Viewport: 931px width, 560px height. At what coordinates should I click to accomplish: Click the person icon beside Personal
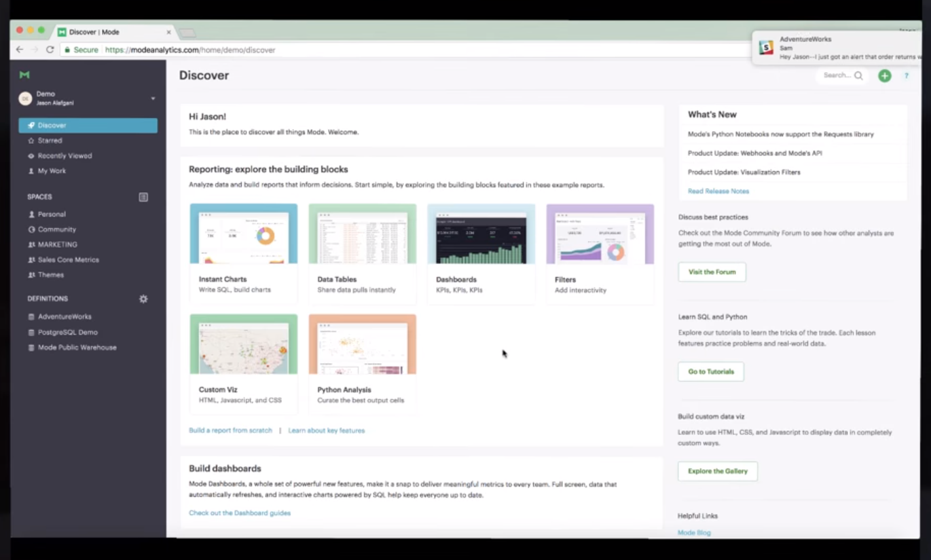click(31, 214)
